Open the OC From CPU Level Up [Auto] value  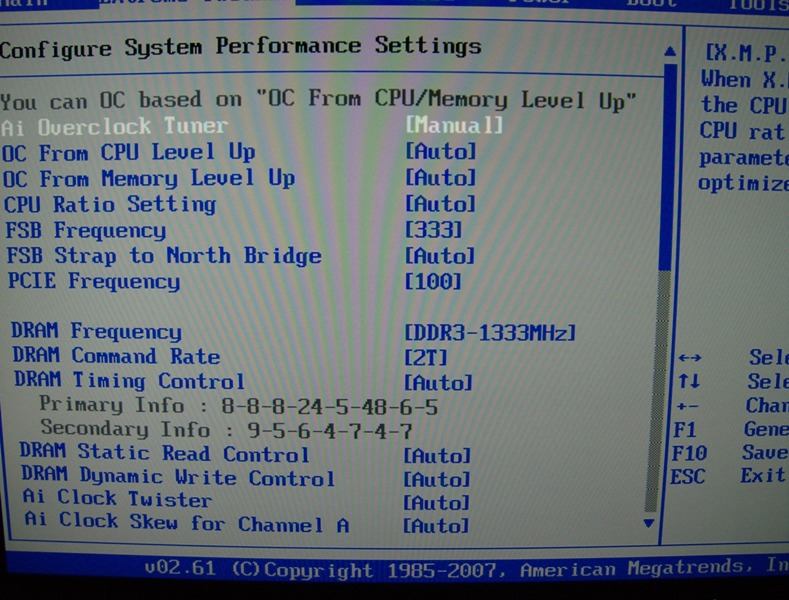pos(440,151)
